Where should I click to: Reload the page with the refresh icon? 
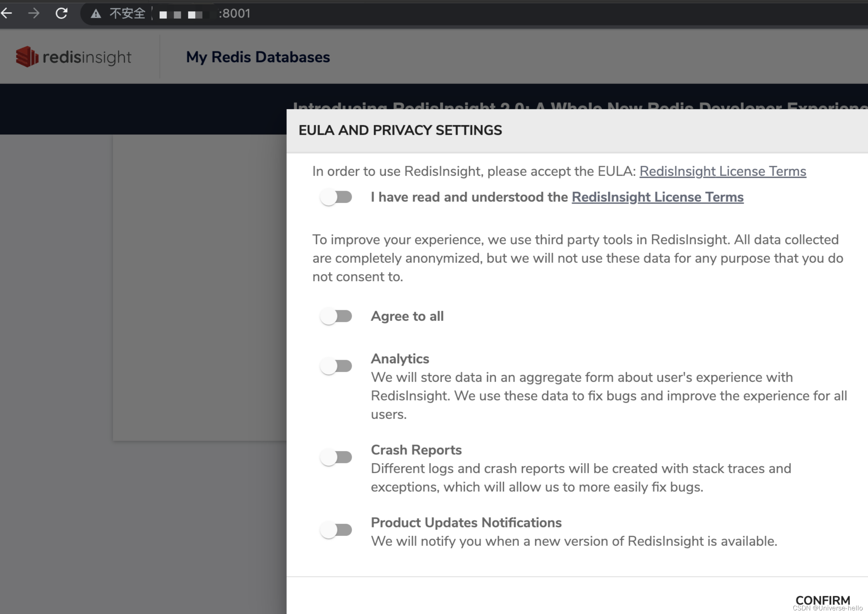point(62,13)
